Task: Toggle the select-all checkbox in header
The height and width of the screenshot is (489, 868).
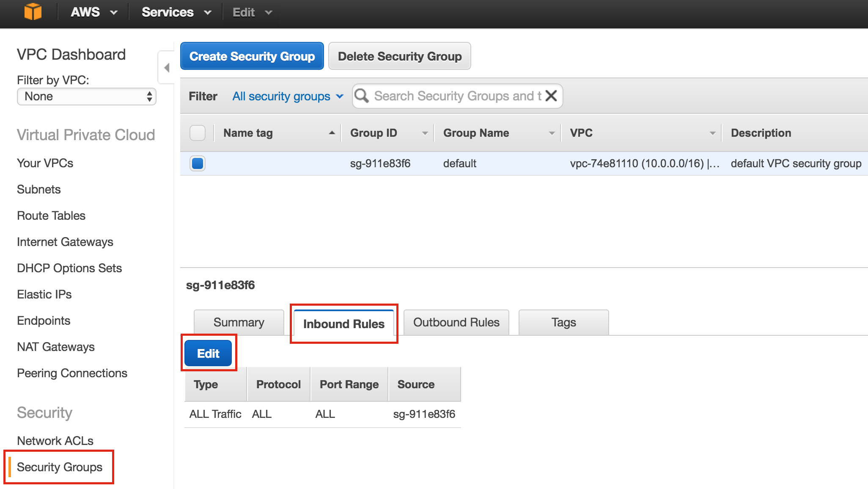Action: pyautogui.click(x=198, y=133)
